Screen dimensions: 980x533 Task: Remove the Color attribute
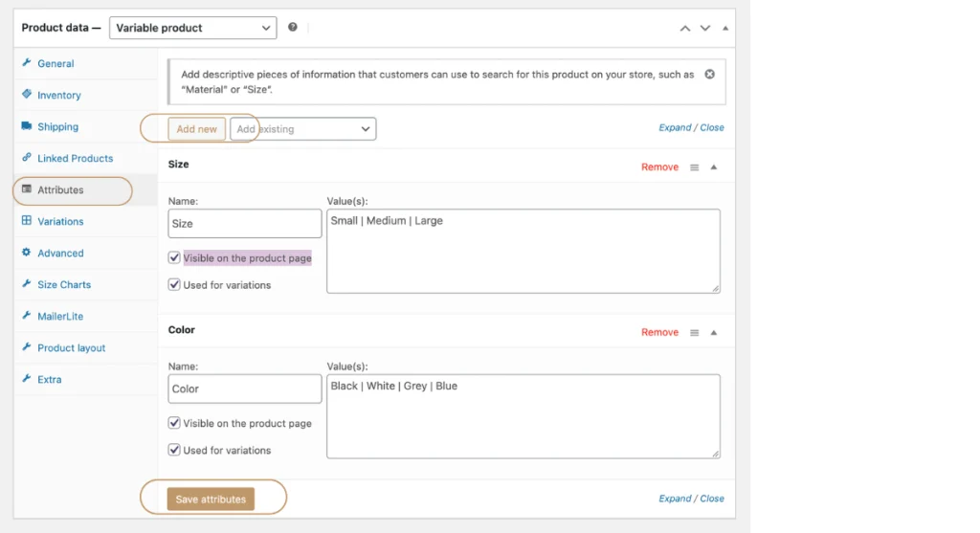click(x=659, y=332)
